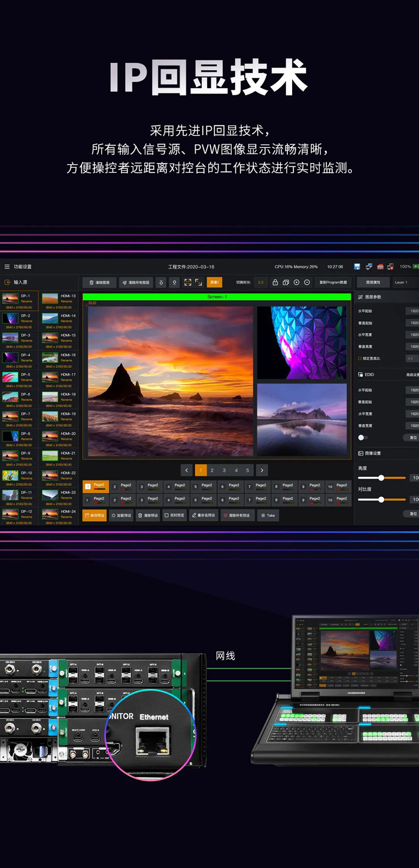
Task: Switch to the Layer 1 tab
Action: point(401,282)
